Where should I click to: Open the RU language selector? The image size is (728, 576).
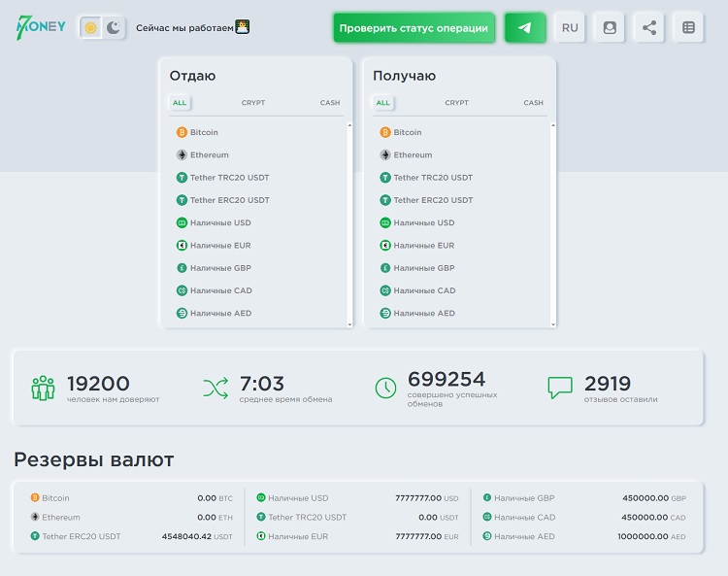click(x=570, y=28)
